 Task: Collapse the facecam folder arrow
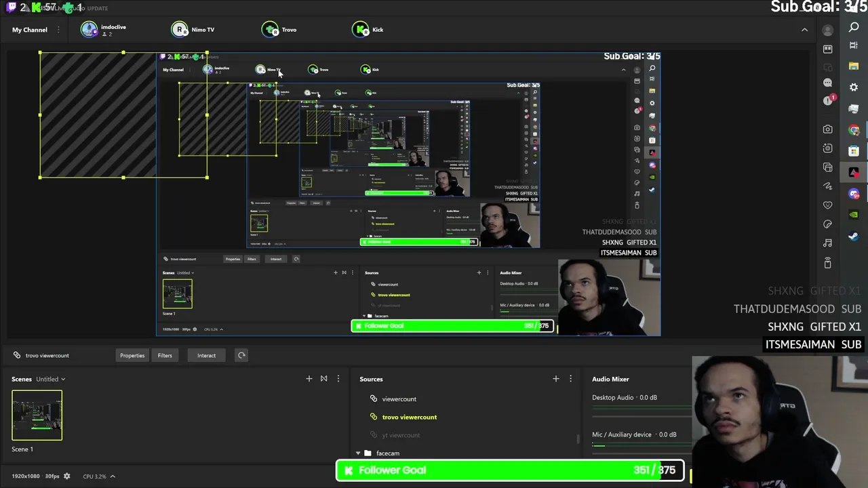358,453
